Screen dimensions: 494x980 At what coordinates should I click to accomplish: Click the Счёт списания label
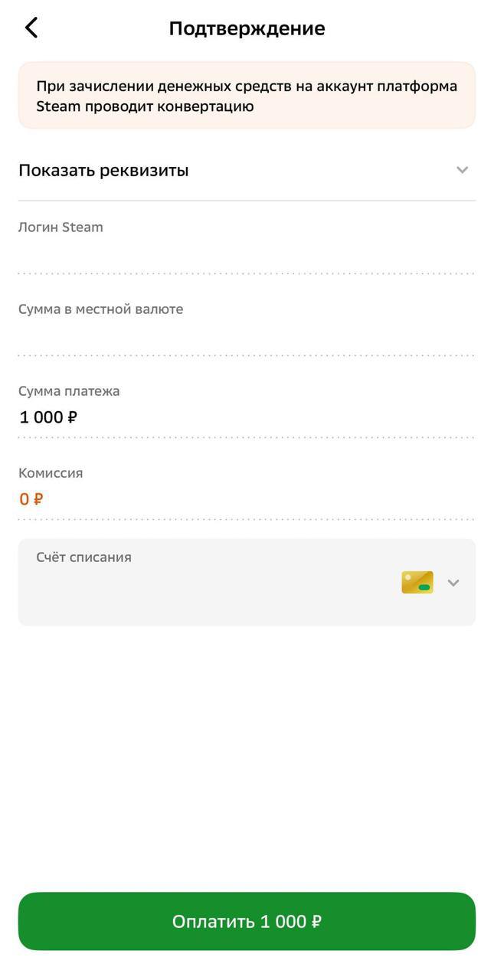click(83, 557)
